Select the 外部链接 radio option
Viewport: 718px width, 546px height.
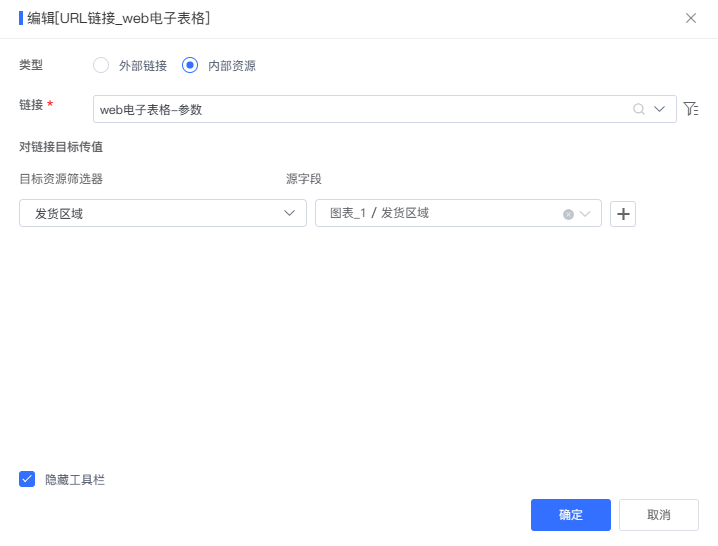click(x=101, y=65)
